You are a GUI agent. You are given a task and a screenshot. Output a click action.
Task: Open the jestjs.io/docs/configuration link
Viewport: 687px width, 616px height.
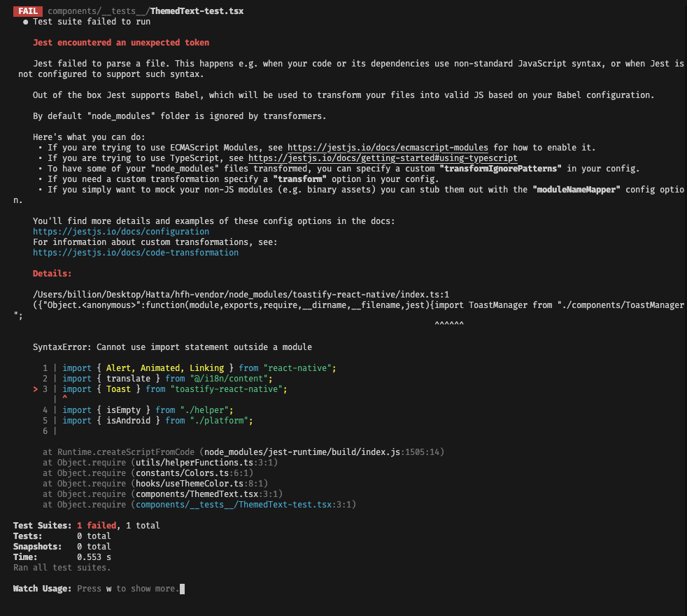pyautogui.click(x=121, y=232)
